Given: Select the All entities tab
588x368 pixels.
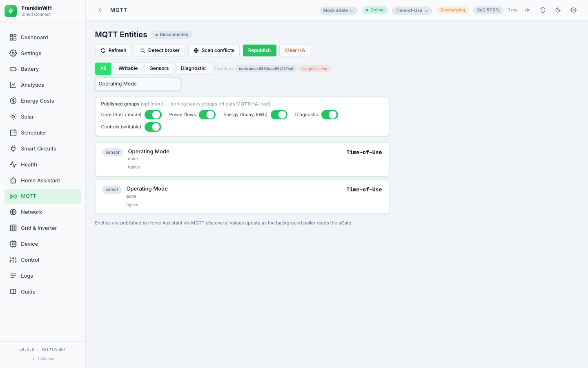Looking at the screenshot, I should pos(103,69).
